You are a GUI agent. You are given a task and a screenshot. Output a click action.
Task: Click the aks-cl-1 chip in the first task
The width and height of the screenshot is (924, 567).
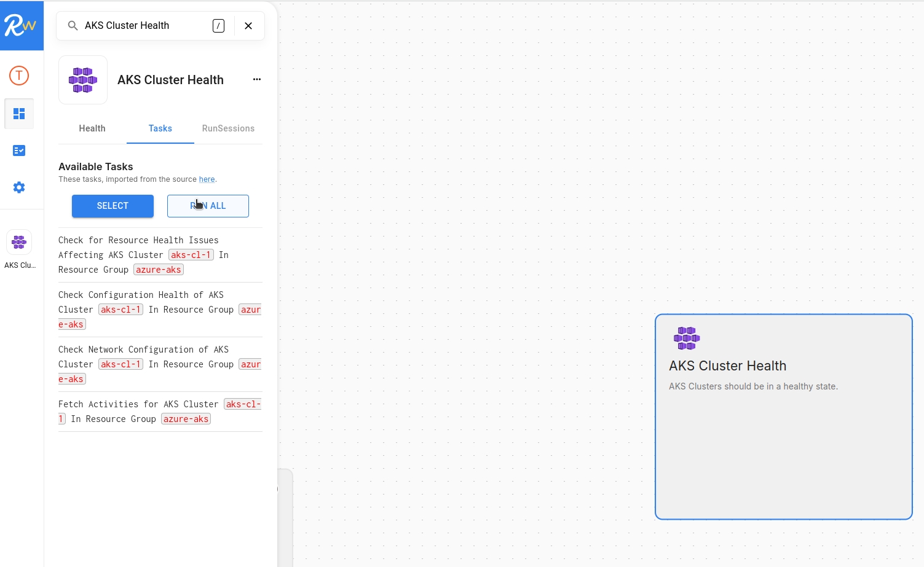191,254
